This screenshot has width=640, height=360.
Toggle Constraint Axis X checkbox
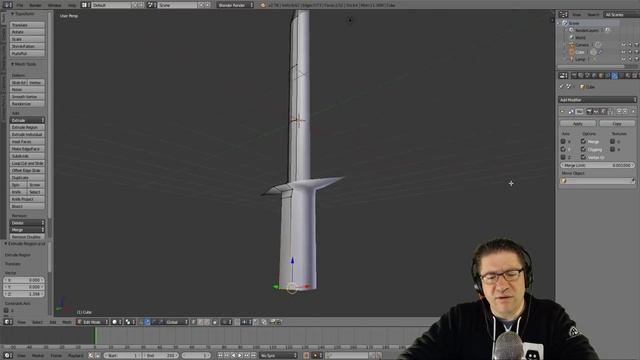click(x=6, y=310)
